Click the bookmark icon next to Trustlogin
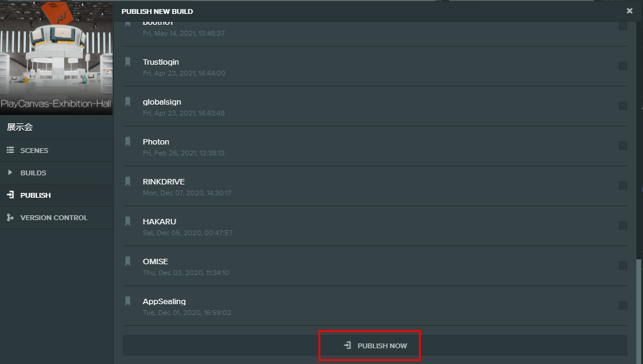 click(128, 62)
